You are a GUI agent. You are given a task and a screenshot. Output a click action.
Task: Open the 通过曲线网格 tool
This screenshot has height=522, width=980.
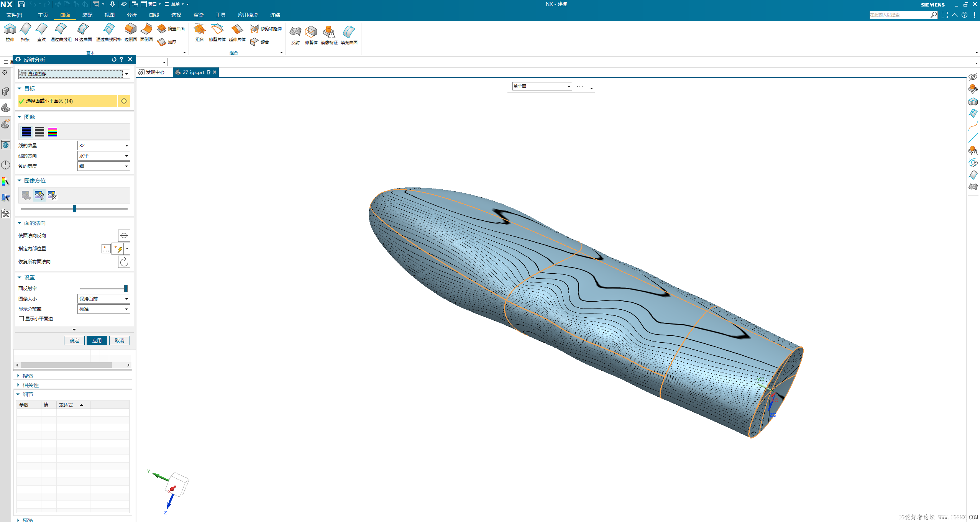point(109,32)
